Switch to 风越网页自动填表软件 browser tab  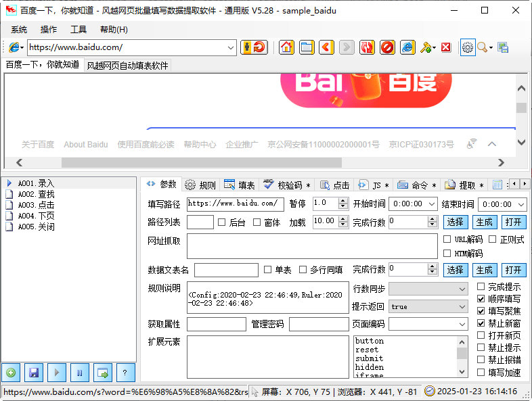tap(127, 66)
